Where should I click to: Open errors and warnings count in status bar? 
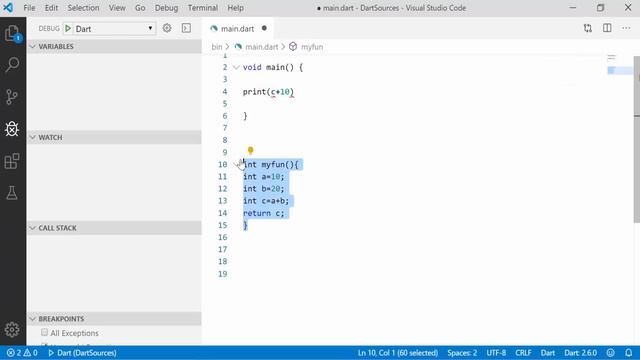coord(22,353)
